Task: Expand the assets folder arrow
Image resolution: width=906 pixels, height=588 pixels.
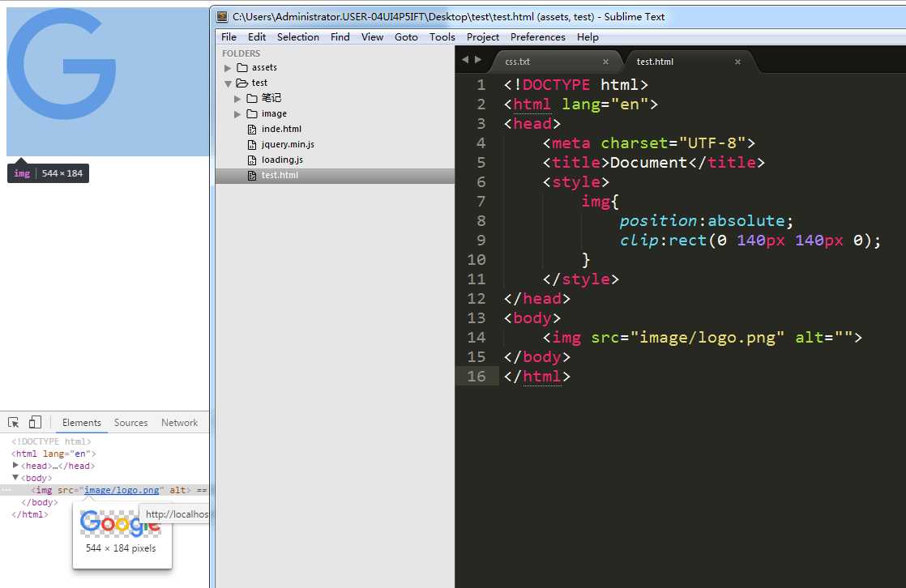Action: coord(228,68)
